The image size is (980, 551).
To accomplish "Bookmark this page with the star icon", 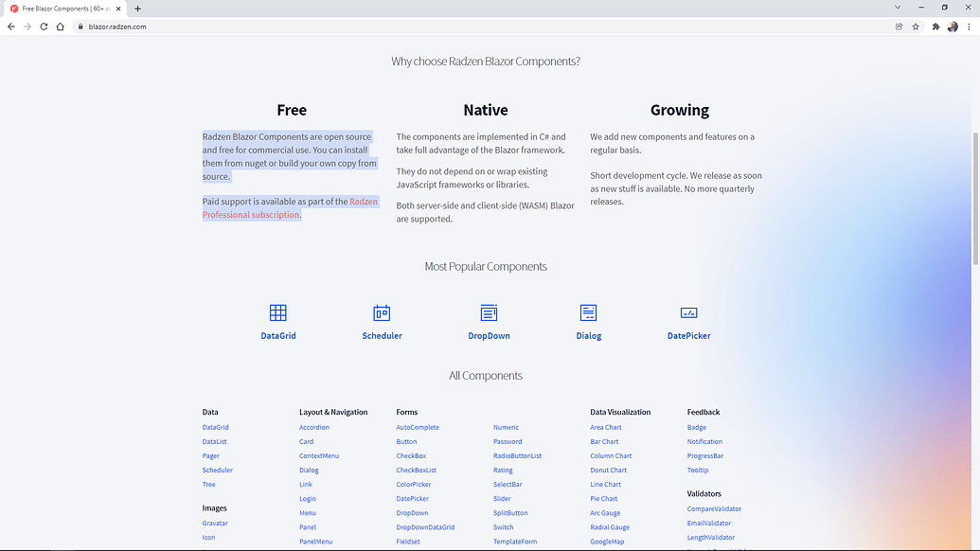I will point(916,27).
